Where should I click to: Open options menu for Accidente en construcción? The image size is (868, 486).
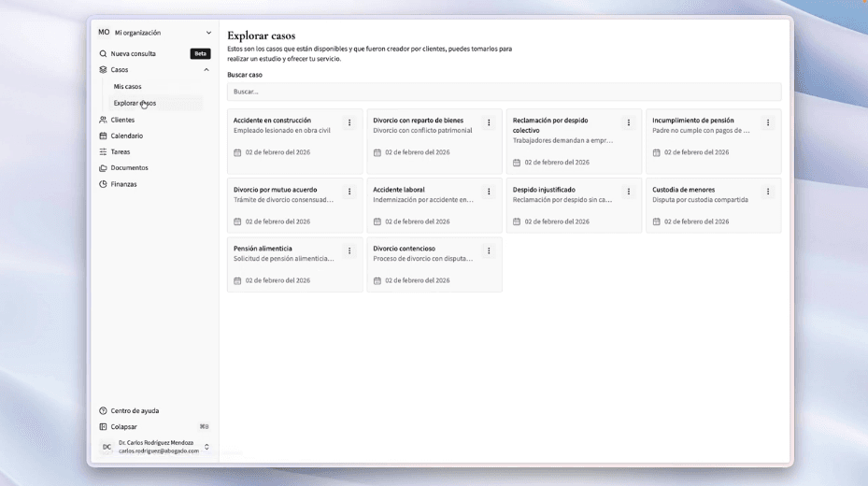(349, 122)
